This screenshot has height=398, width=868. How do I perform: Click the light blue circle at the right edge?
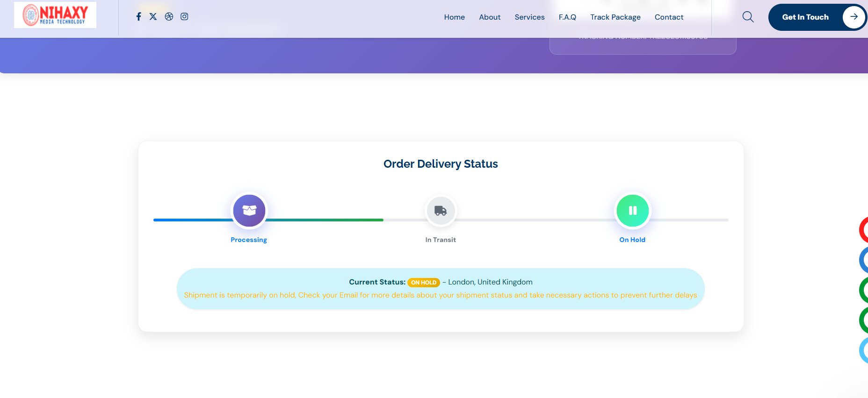864,350
